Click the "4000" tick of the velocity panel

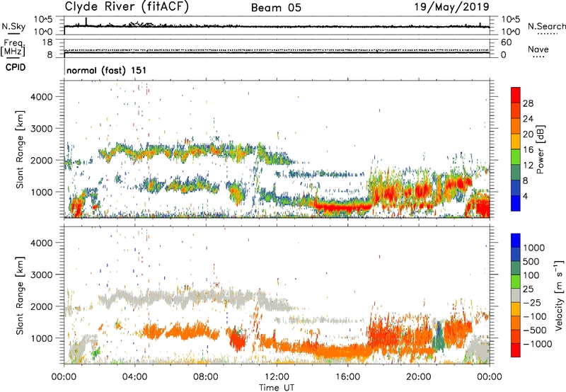(42, 243)
